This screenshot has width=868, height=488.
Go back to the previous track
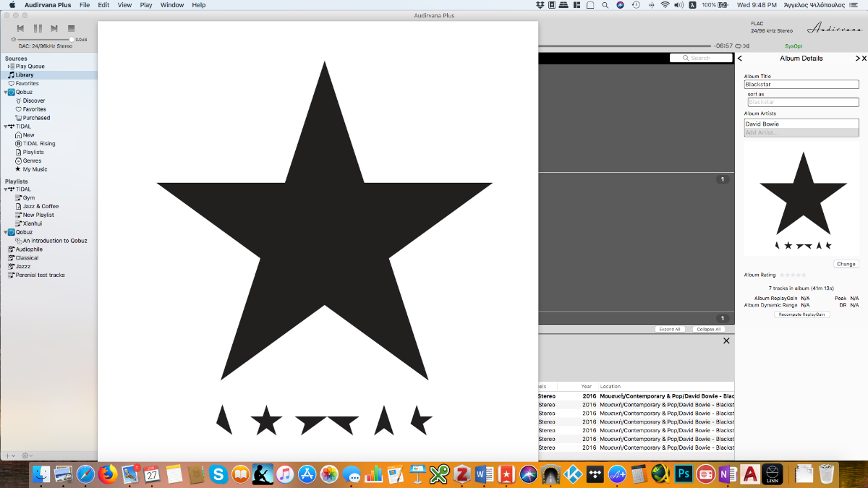tap(21, 28)
